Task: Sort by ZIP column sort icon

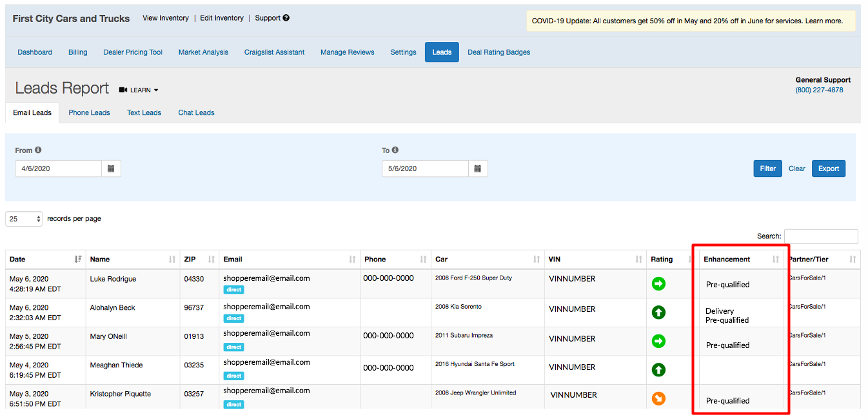Action: [212, 259]
